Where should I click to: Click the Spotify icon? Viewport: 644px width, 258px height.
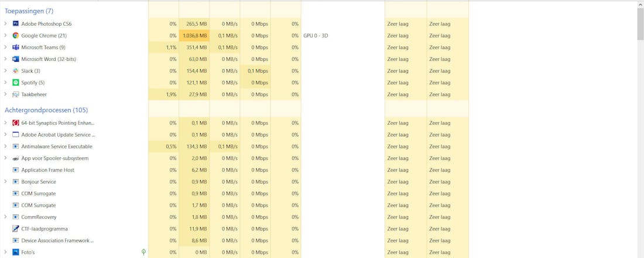click(16, 83)
